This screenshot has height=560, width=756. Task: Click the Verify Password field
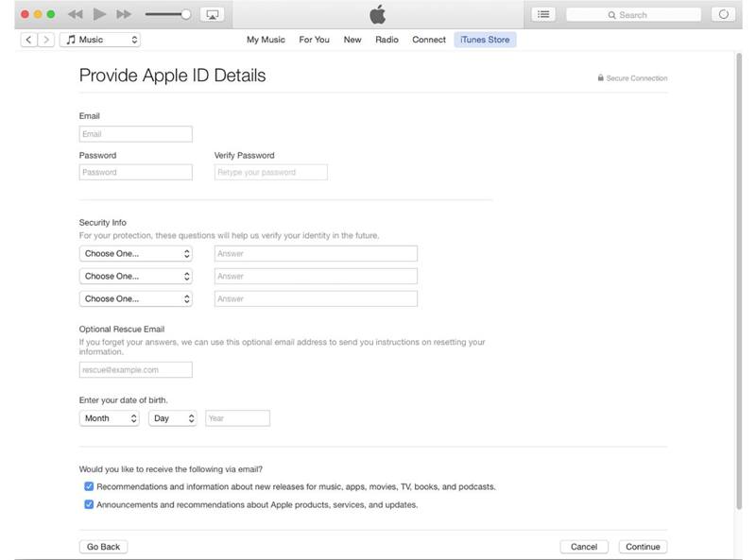[x=271, y=172]
